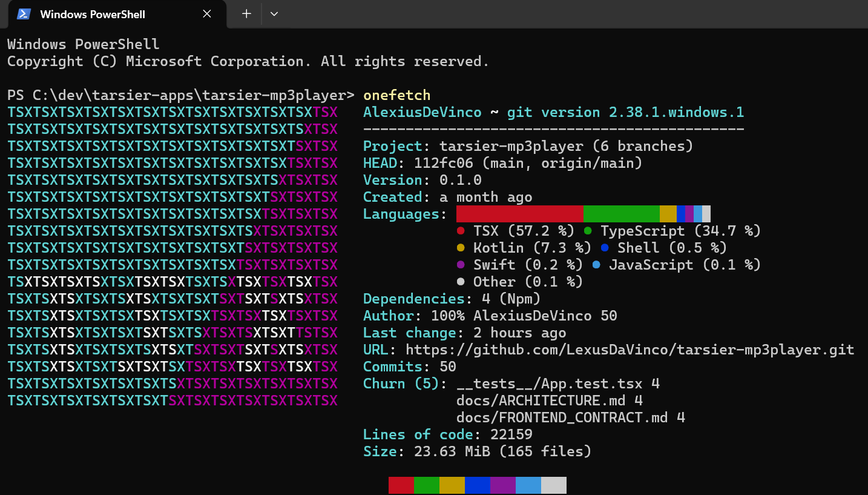Screen dimensions: 868x495
Task: Click the docs/ARCHITECTURE.md 4 churn entry
Action: pyautogui.click(x=550, y=400)
